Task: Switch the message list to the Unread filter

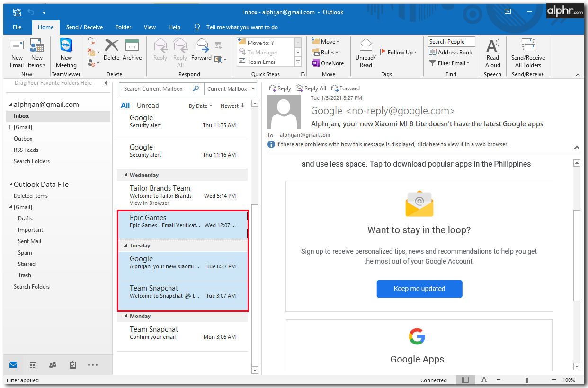Action: [148, 106]
